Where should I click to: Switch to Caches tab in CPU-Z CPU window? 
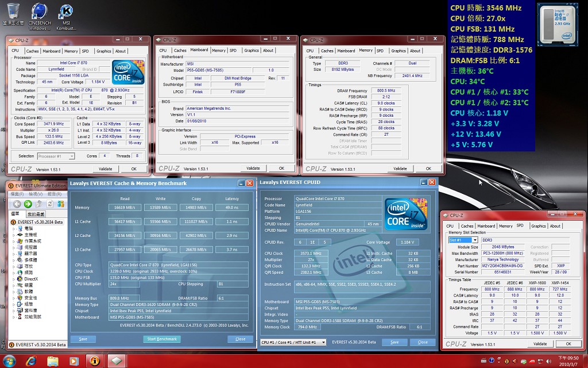[x=32, y=51]
